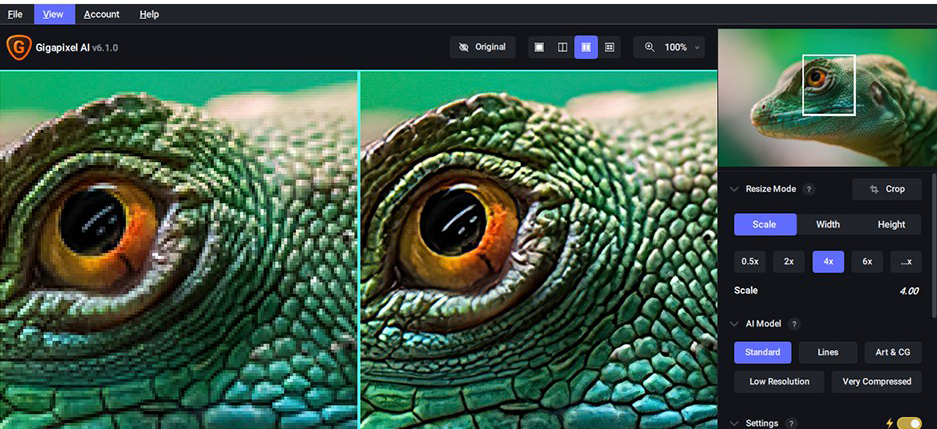Select Scale resize mode
937x429 pixels.
(765, 225)
